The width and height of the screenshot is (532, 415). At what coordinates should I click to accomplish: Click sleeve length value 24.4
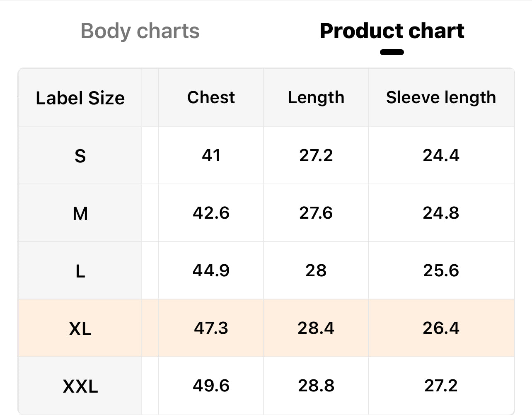point(441,155)
